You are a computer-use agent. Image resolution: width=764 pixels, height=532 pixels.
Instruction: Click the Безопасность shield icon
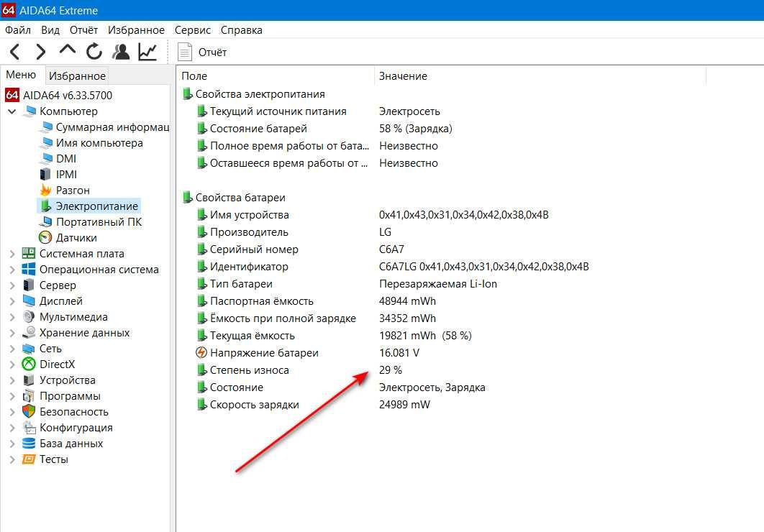coord(29,411)
